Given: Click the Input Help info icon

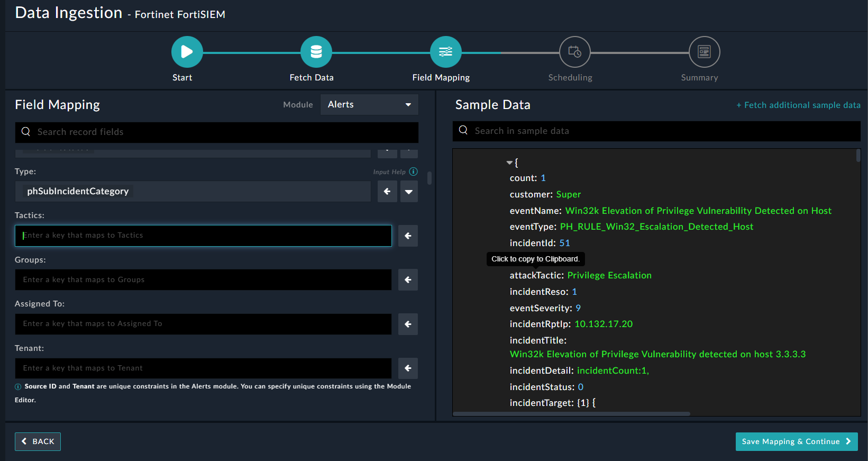Looking at the screenshot, I should point(414,171).
